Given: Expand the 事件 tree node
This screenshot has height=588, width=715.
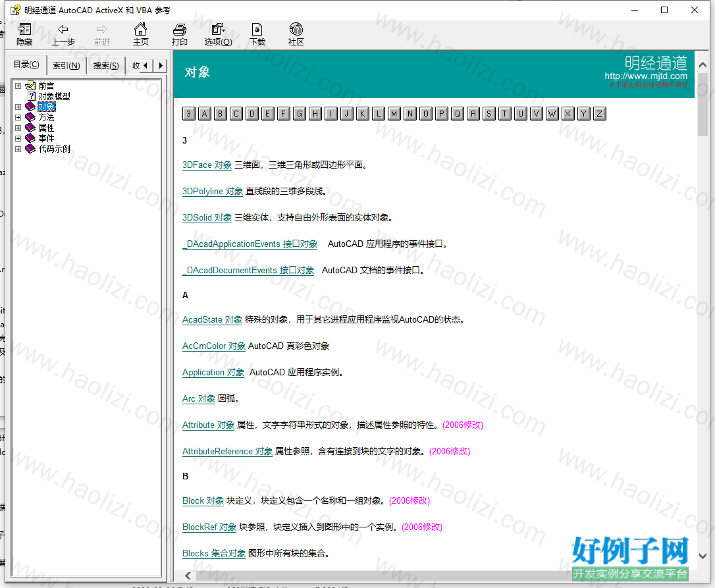Looking at the screenshot, I should click(18, 138).
